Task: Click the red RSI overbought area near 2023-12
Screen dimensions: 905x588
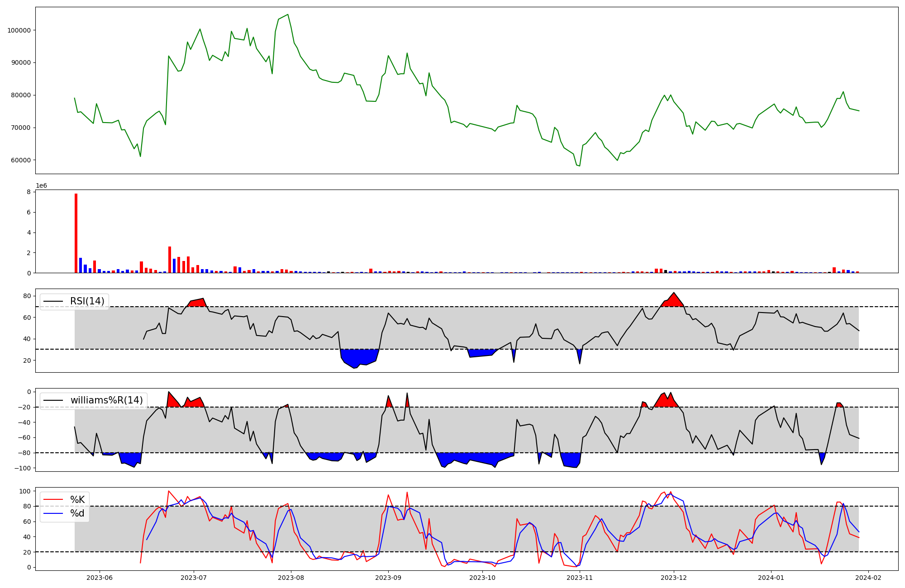Action: [x=673, y=301]
